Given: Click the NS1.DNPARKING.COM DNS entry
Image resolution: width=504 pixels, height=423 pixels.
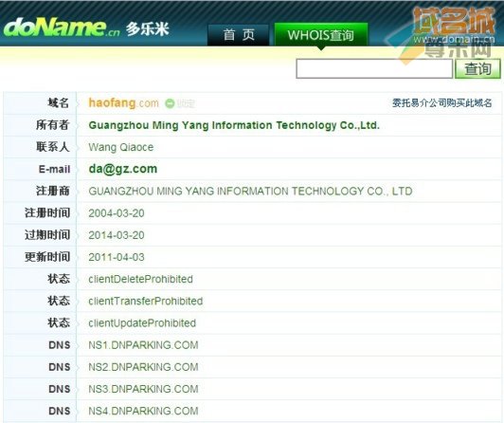Looking at the screenshot, I should (x=143, y=345).
